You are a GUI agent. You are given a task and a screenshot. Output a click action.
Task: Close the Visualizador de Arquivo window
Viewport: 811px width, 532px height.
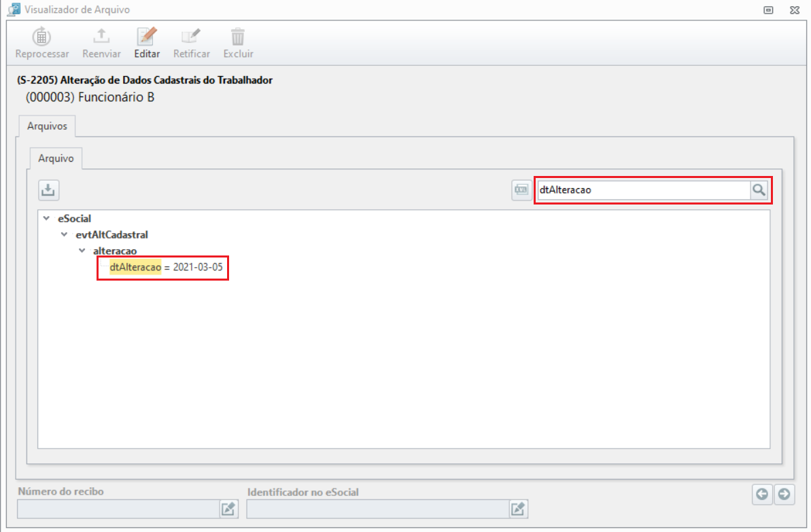(795, 10)
